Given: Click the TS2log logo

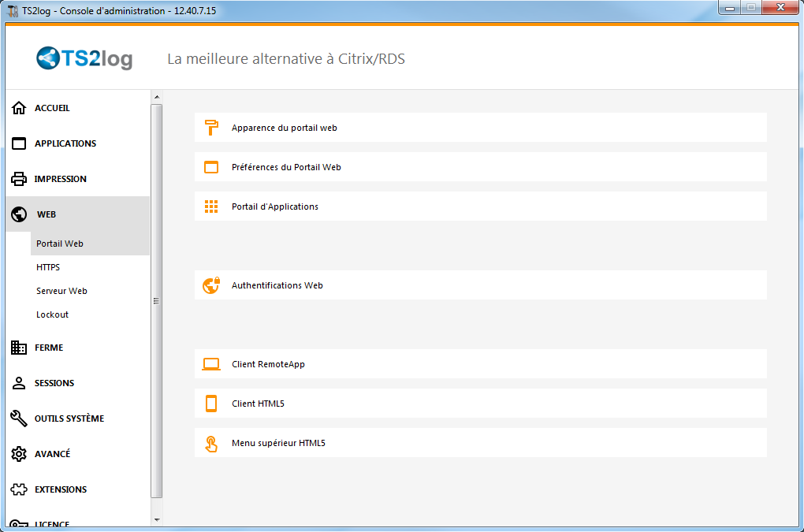Looking at the screenshot, I should (x=84, y=58).
